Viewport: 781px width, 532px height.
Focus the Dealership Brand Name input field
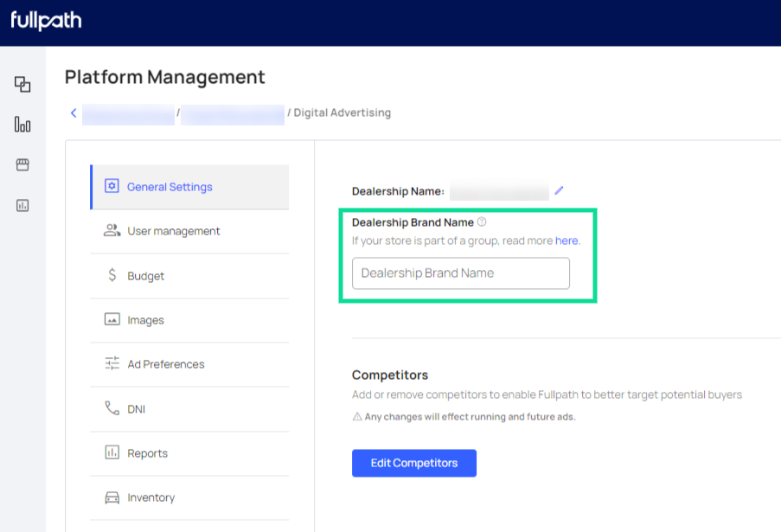[460, 273]
